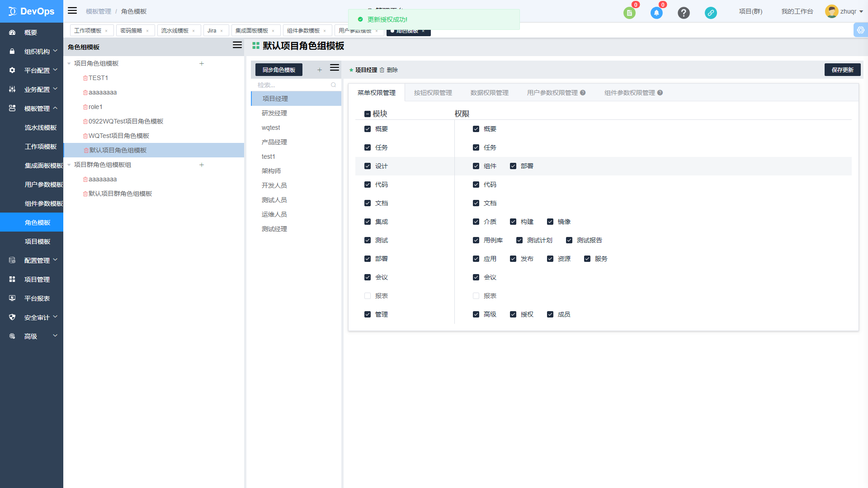The height and width of the screenshot is (488, 868).
Task: Add a new 项目群角色组模板组 with plus icon
Action: (x=202, y=165)
